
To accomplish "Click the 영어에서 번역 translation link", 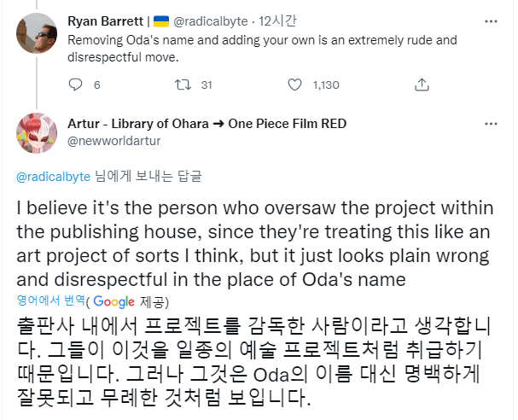I will click(49, 301).
